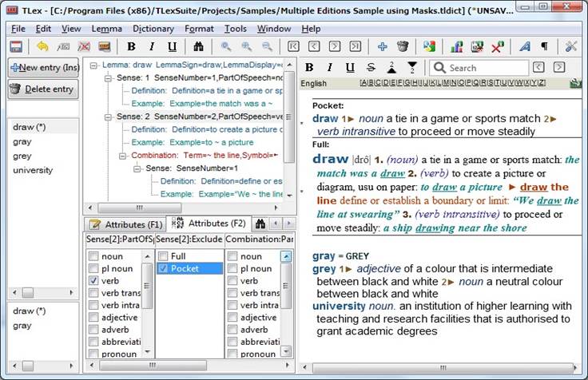Screen dimensions: 588x380
Task: Click the strikethrough icon in preview toolbar
Action: (371, 68)
